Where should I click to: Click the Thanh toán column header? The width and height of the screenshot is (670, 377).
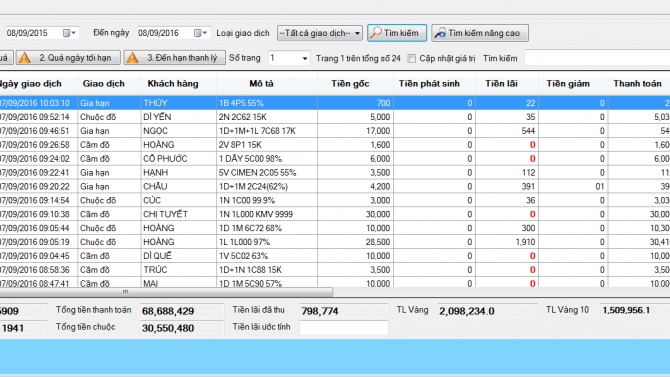pos(639,84)
